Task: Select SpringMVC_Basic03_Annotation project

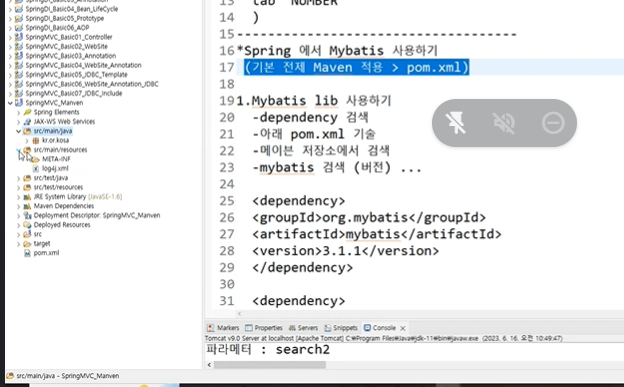Action: pyautogui.click(x=71, y=56)
